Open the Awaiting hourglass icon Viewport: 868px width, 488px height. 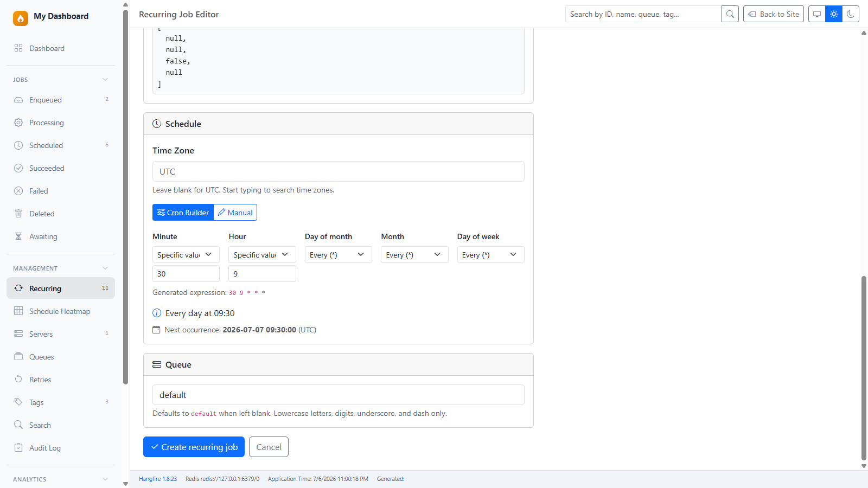click(18, 236)
